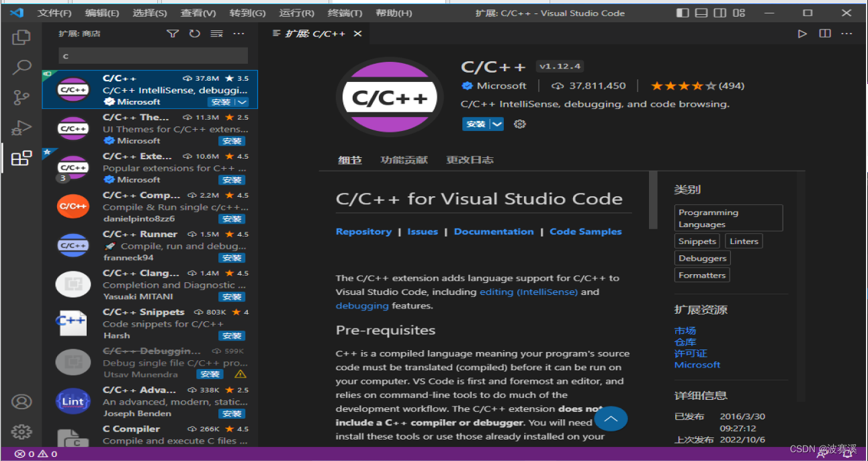
Task: Open the Explorer view in activity bar
Action: [21, 38]
